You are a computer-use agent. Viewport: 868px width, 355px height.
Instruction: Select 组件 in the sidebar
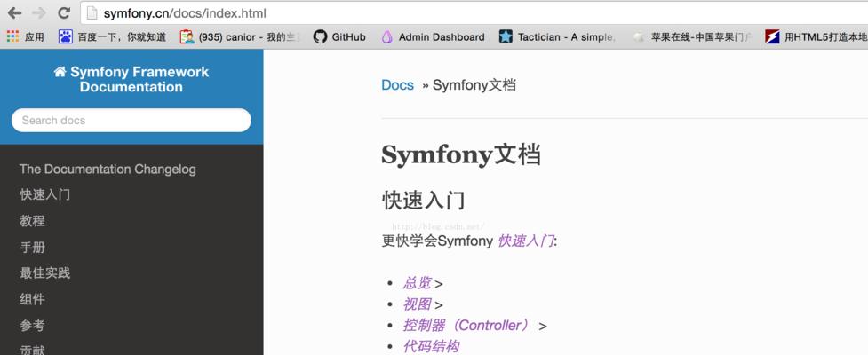coord(32,299)
